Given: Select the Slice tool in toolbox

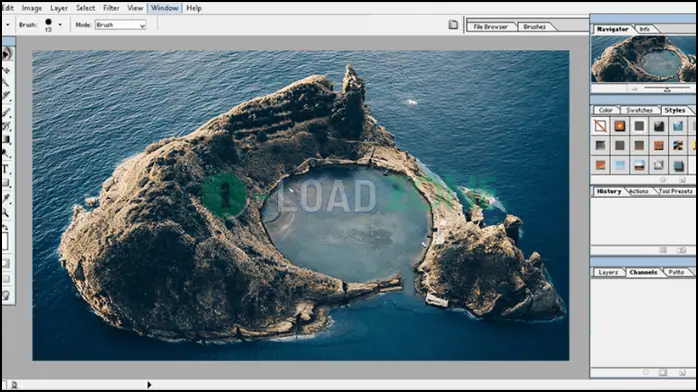Looking at the screenshot, I should [x=6, y=96].
